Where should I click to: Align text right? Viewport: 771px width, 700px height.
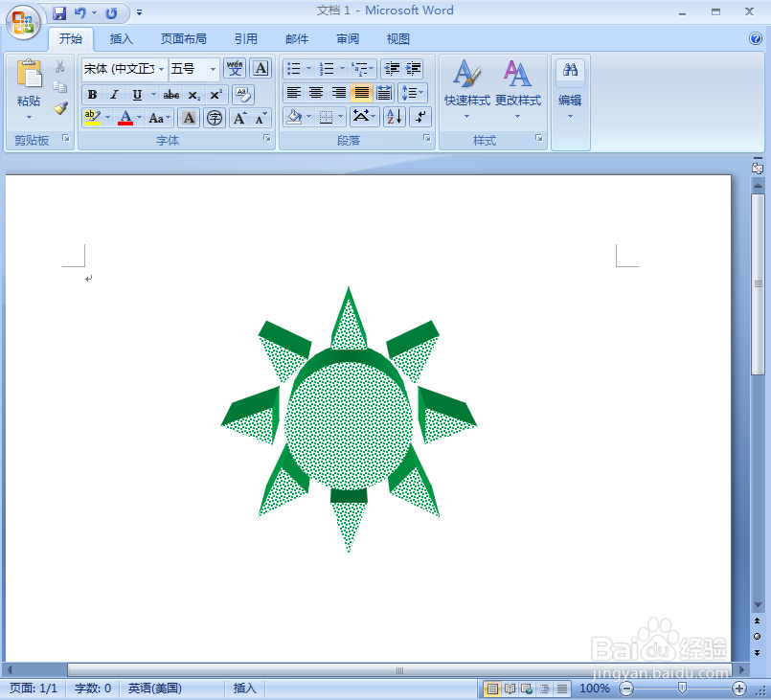tap(339, 93)
